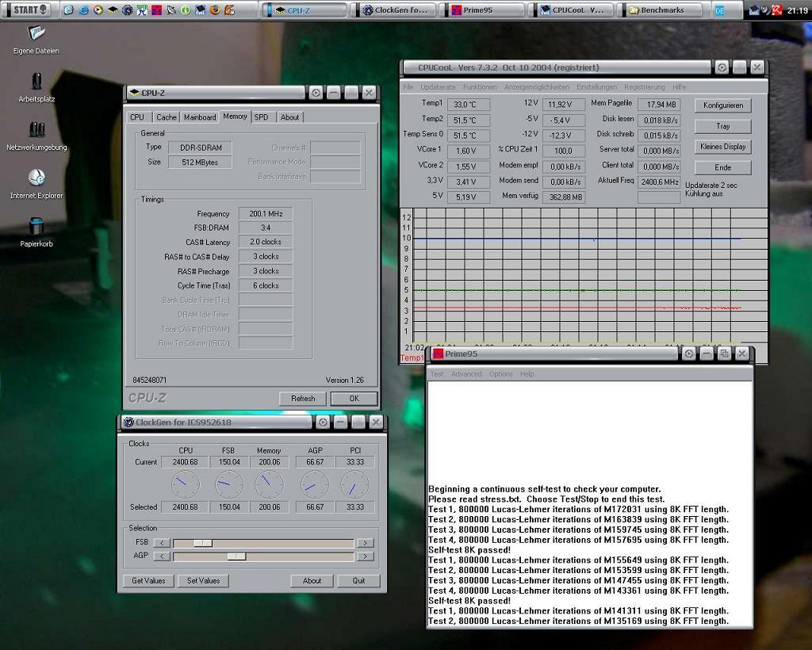Switch to Mainboard tab in CPU-Z
Image resolution: width=812 pixels, height=650 pixels.
(x=199, y=117)
